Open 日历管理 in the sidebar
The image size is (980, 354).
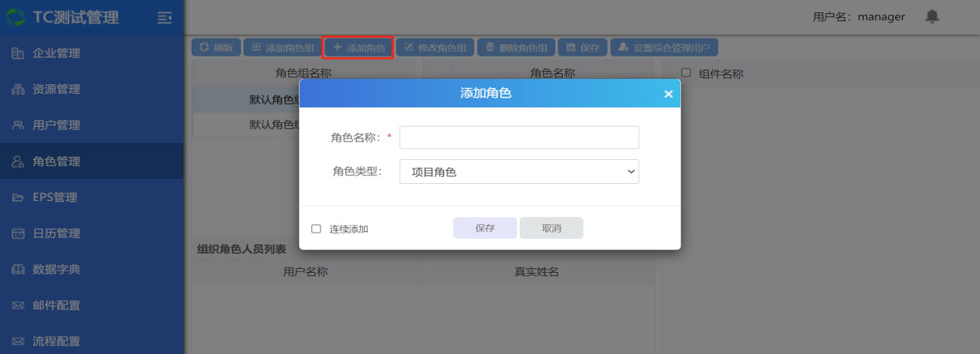pos(92,233)
